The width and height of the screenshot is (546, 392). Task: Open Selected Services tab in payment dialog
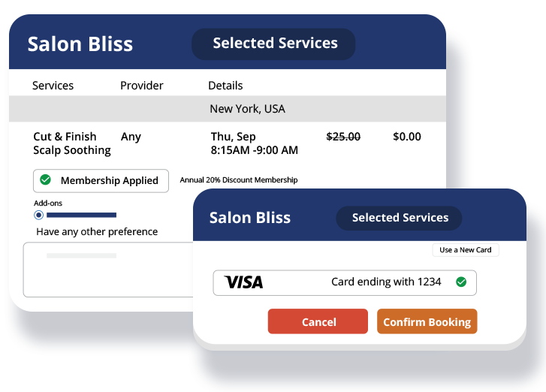(x=400, y=218)
